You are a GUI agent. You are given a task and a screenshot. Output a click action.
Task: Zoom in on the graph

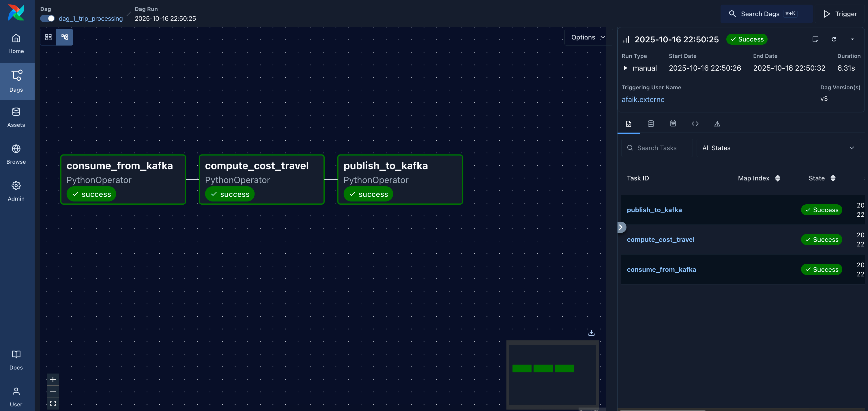[53, 379]
